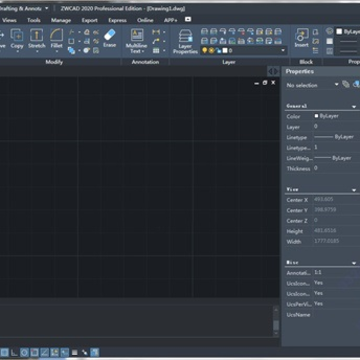Click the linear dimension icon in Annotation
This screenshot has height=360, width=360.
coord(155,32)
